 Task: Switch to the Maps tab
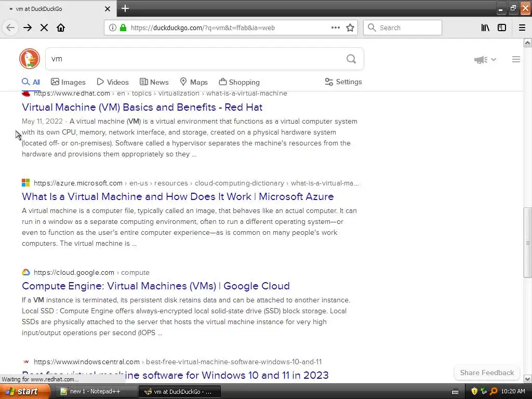[x=194, y=82]
